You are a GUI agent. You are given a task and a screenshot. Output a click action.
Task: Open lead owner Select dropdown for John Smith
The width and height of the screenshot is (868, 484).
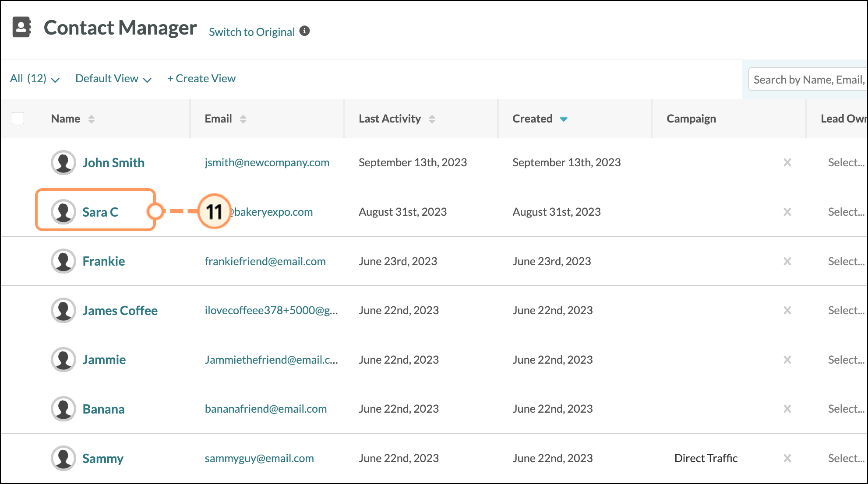[846, 162]
